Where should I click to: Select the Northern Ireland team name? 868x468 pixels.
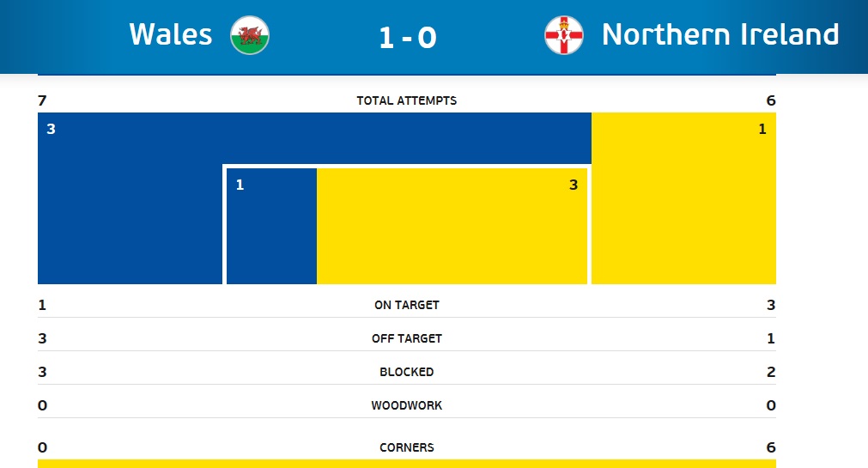pos(720,34)
